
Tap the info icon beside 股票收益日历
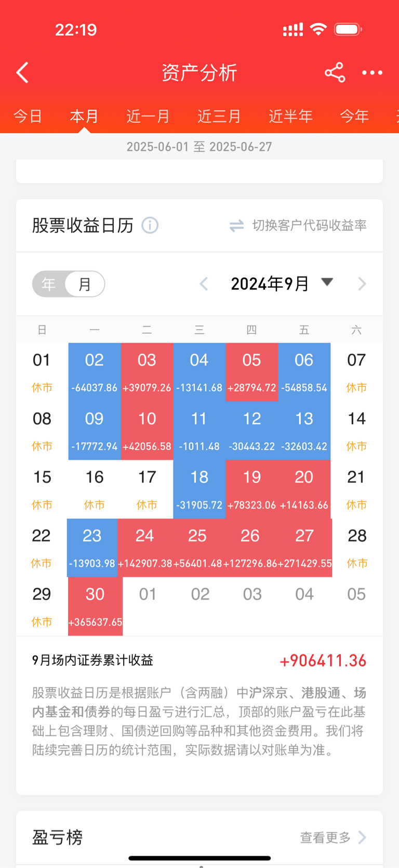tap(150, 225)
